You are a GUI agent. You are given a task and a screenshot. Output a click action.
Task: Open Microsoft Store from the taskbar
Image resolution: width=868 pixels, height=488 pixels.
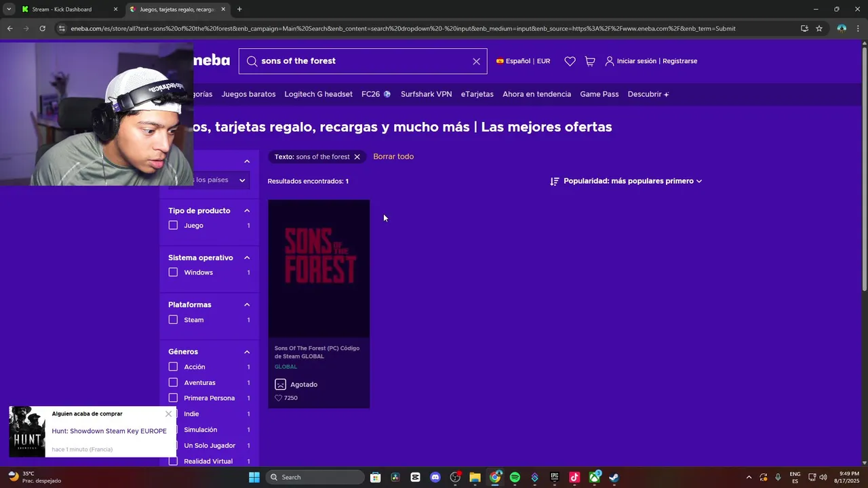click(x=376, y=477)
